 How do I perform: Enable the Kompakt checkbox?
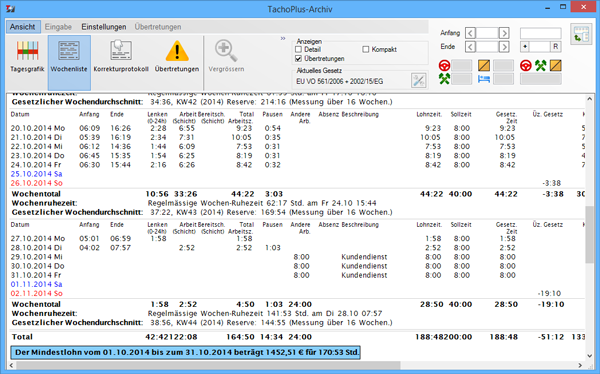tap(365, 49)
